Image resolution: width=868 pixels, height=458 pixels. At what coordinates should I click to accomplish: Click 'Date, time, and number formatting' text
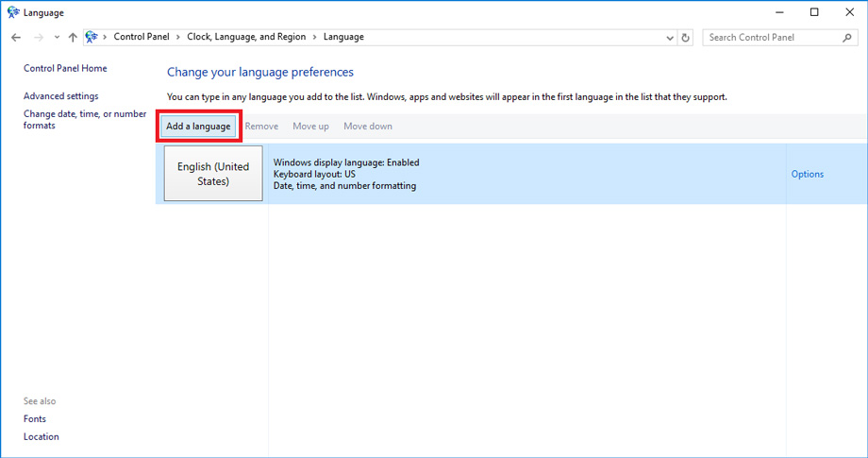click(x=345, y=185)
